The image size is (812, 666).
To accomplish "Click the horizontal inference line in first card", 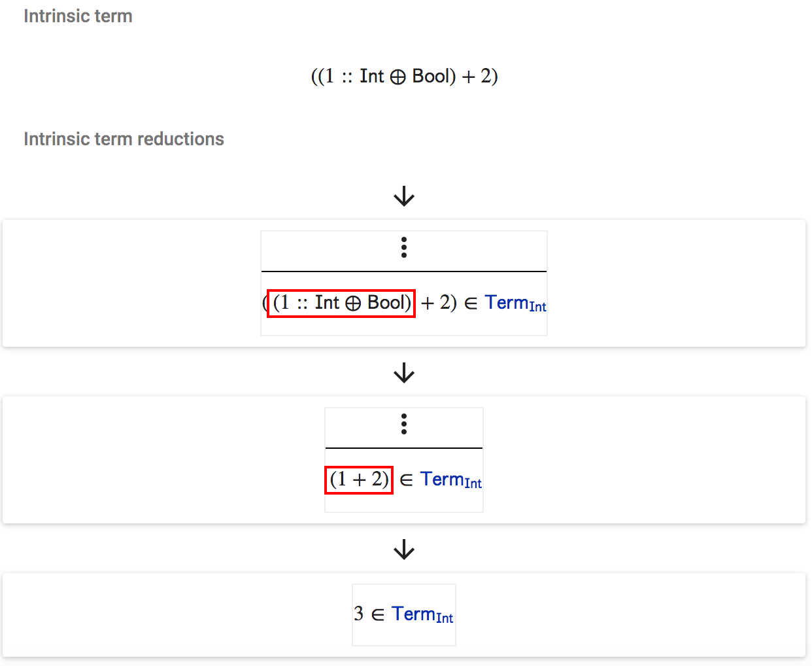I will click(404, 271).
